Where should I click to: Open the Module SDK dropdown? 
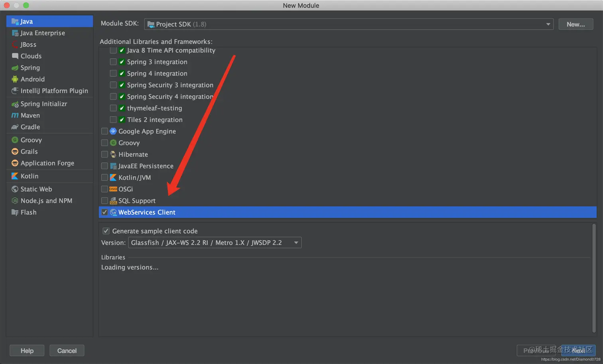pos(349,24)
